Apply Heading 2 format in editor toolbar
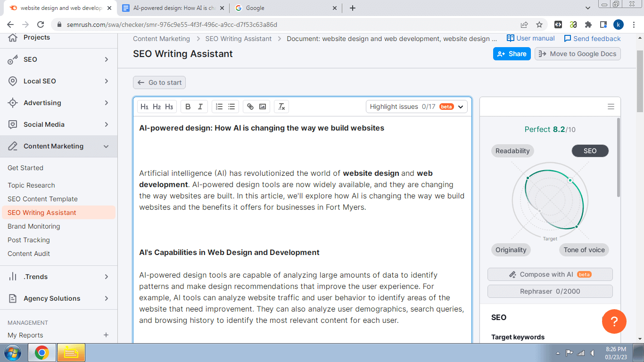The width and height of the screenshot is (644, 362). (157, 107)
